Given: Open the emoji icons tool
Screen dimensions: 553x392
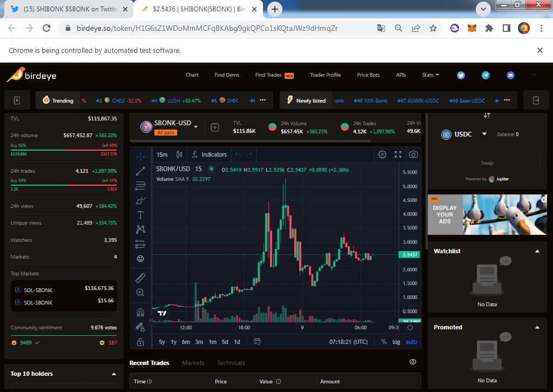Looking at the screenshot, I should [140, 259].
